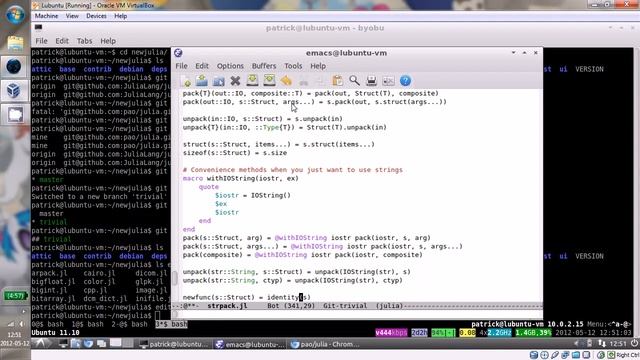Click the terminal icon in byobu title bar

(x=38, y=27)
